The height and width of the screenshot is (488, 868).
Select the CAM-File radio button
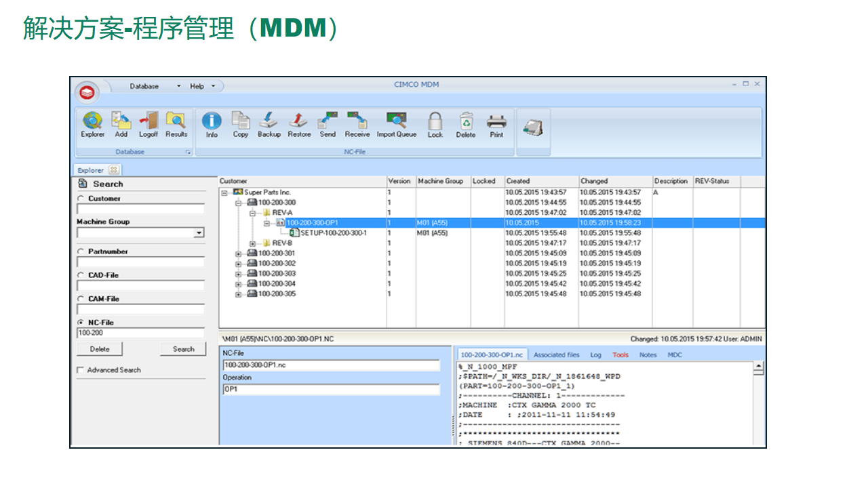[x=81, y=299]
